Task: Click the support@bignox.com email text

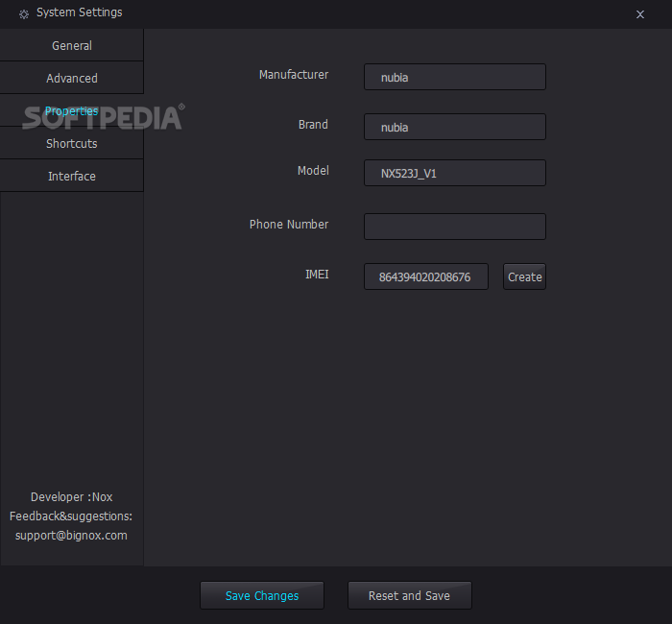Action: coord(71,536)
